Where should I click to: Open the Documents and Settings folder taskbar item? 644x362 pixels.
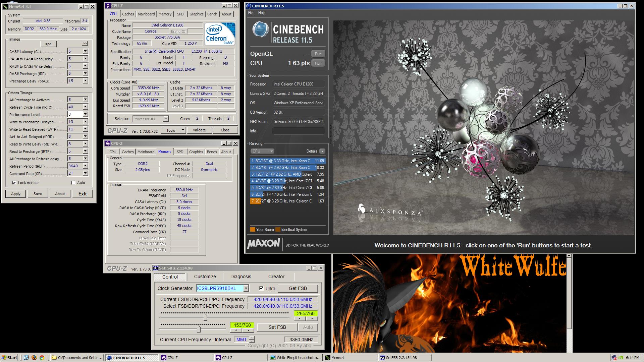click(77, 358)
